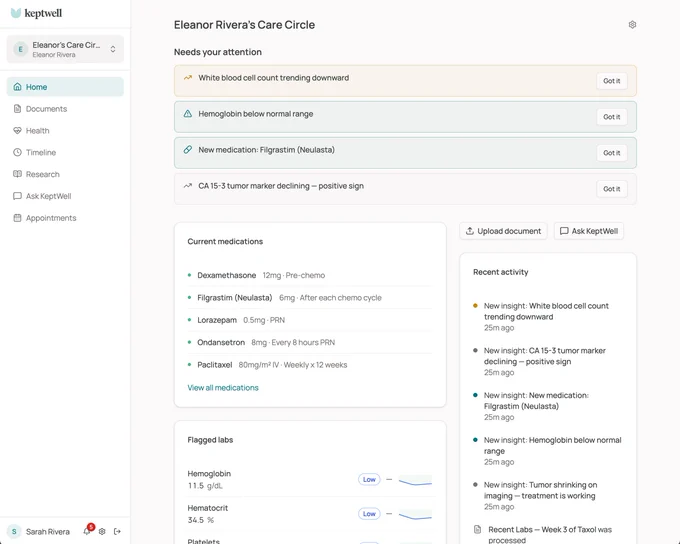Open Health section

pyautogui.click(x=65, y=131)
